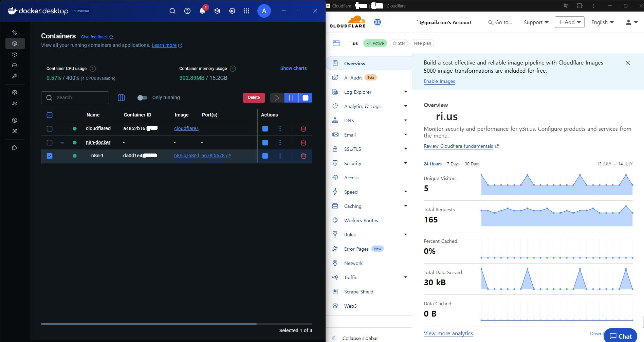Show memory usage info tooltip icon

pos(233,69)
